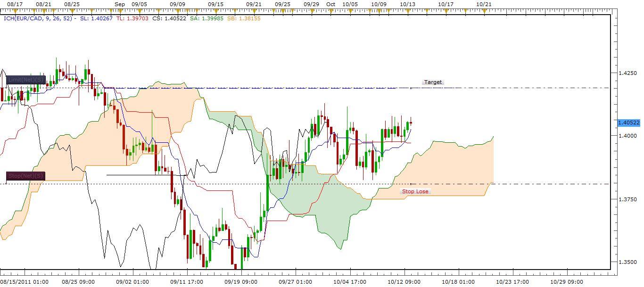Click the timeline marker under 08/17

(x=15, y=10)
